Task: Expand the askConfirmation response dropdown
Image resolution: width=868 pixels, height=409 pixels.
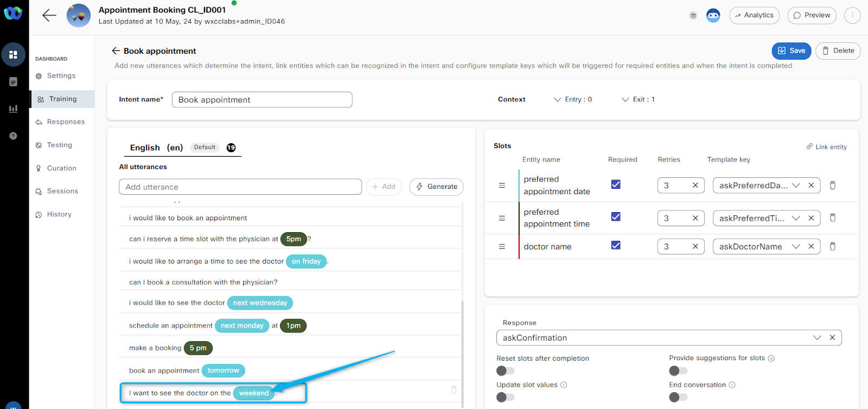Action: (817, 337)
